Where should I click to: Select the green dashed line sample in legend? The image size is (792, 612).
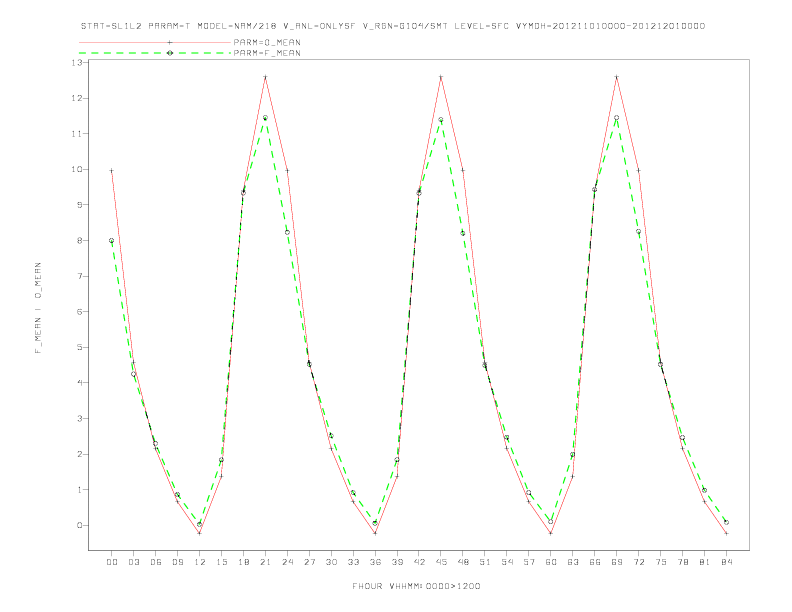point(155,53)
